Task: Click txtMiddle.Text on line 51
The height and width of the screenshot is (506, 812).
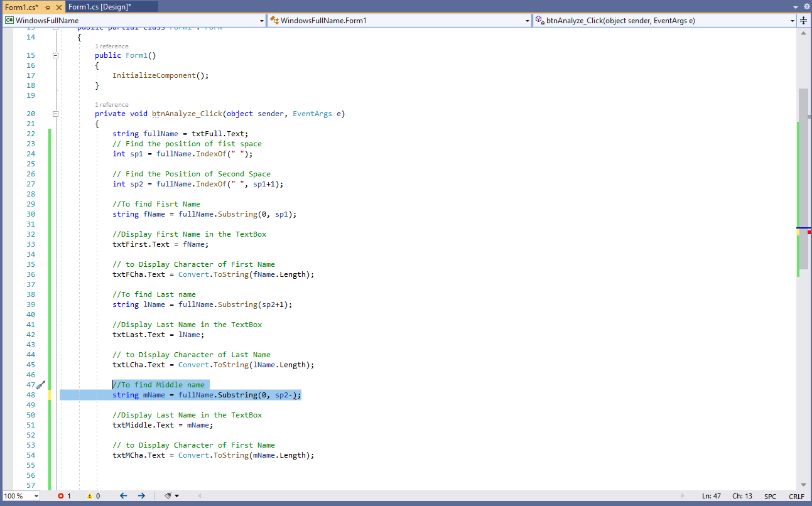Action: 143,425
